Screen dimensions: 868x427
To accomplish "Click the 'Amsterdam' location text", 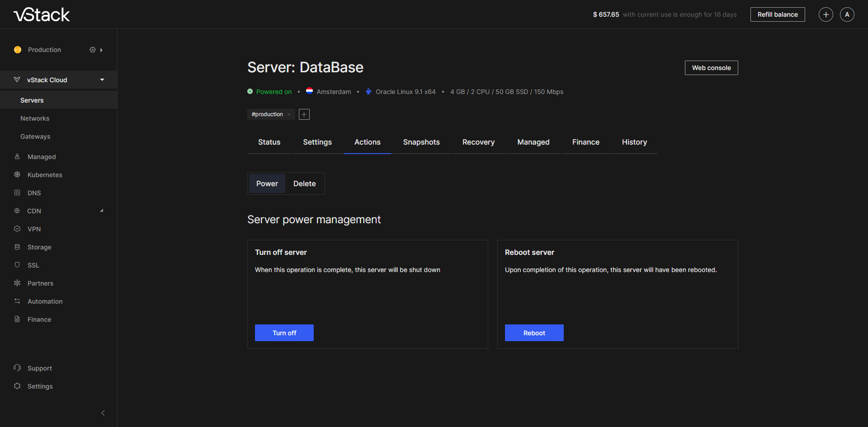I will [334, 92].
